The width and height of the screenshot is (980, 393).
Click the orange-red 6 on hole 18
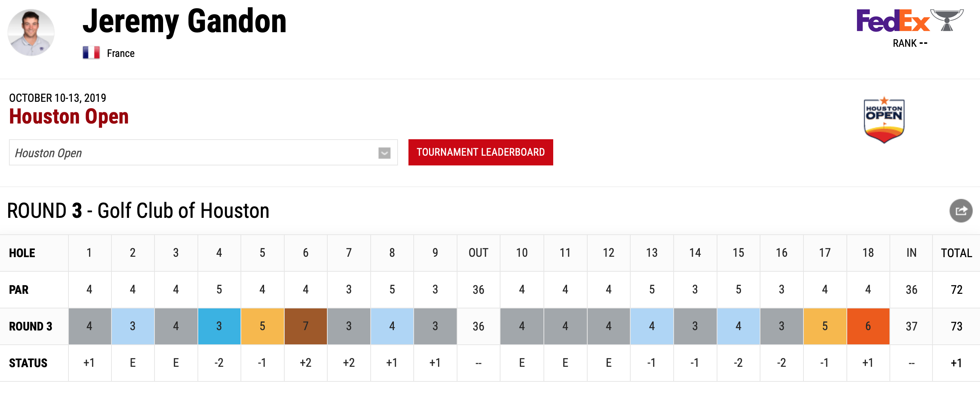point(868,326)
